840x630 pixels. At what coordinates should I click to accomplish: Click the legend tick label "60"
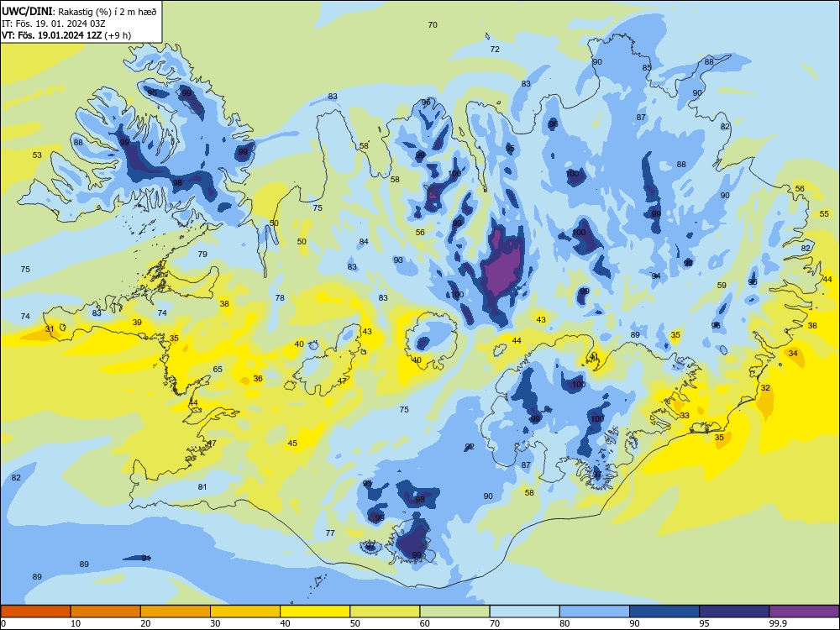pos(425,623)
